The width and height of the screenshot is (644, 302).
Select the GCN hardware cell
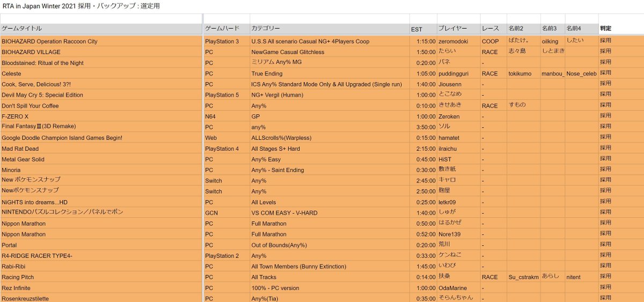pyautogui.click(x=226, y=212)
